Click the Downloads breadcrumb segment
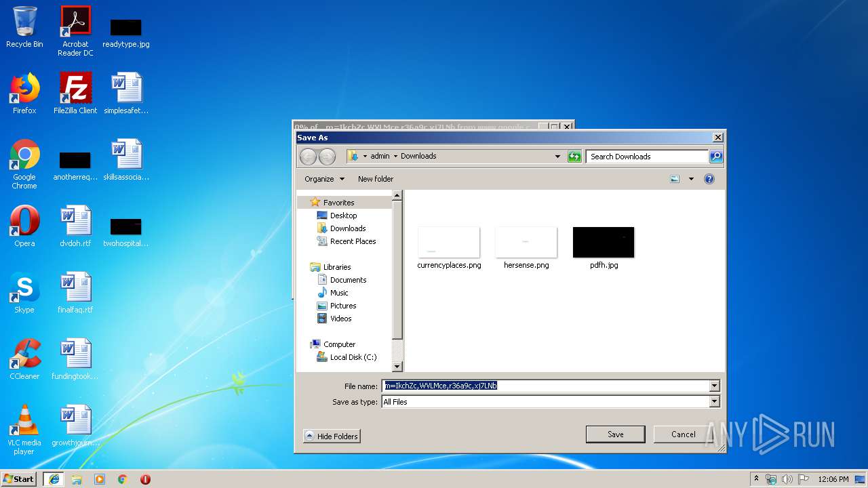This screenshot has height=488, width=868. pos(418,156)
